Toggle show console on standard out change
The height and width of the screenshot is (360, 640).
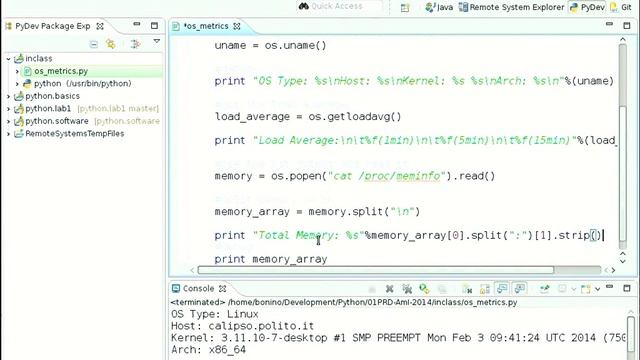(502, 289)
